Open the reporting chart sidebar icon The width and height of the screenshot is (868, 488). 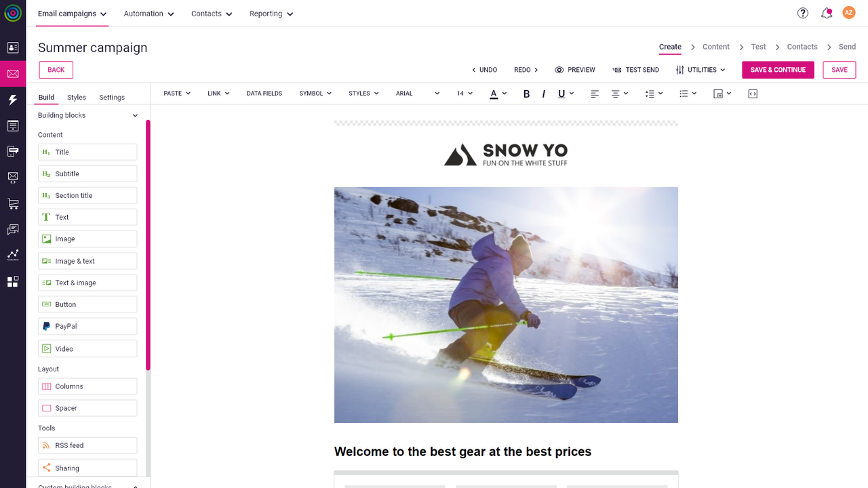click(13, 255)
